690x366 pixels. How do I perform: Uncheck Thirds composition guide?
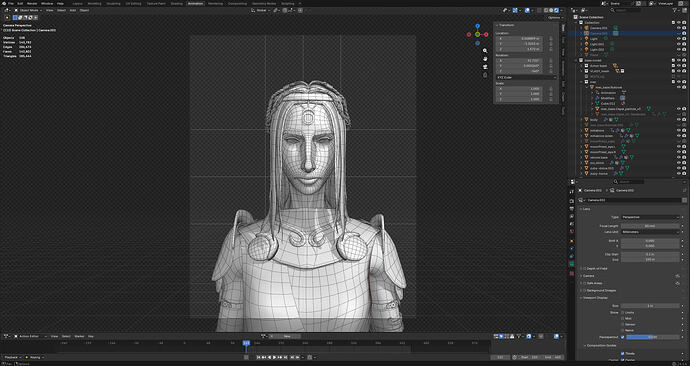point(622,353)
